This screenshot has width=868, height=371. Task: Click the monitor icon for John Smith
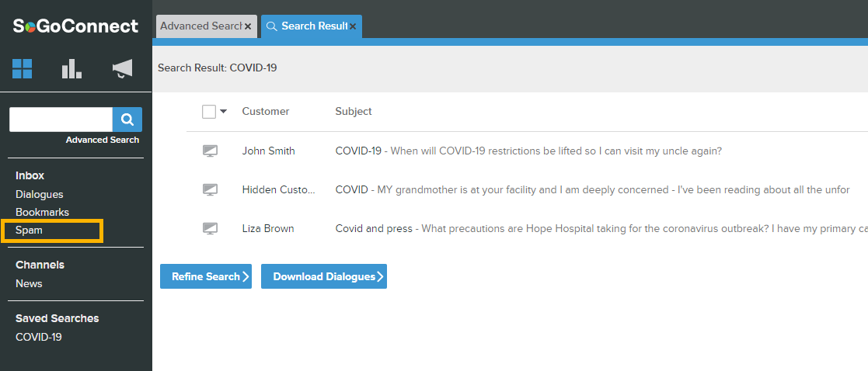tap(210, 151)
